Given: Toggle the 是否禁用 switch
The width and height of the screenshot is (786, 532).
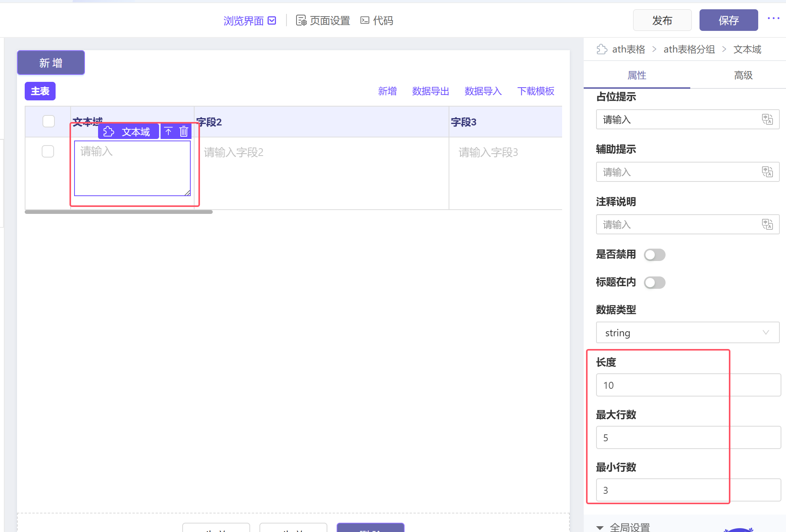Looking at the screenshot, I should pos(654,255).
